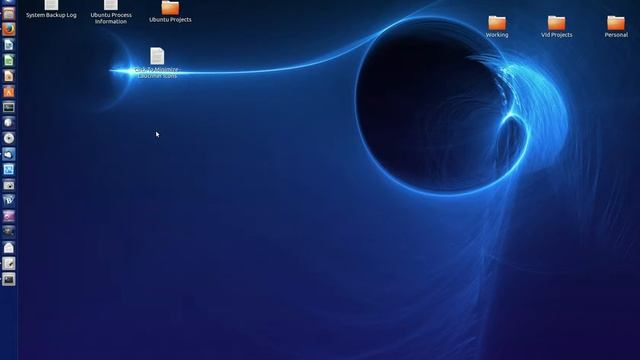This screenshot has width=640, height=360.
Task: Open LibreOffice Impress orange presentation icon
Action: click(9, 76)
